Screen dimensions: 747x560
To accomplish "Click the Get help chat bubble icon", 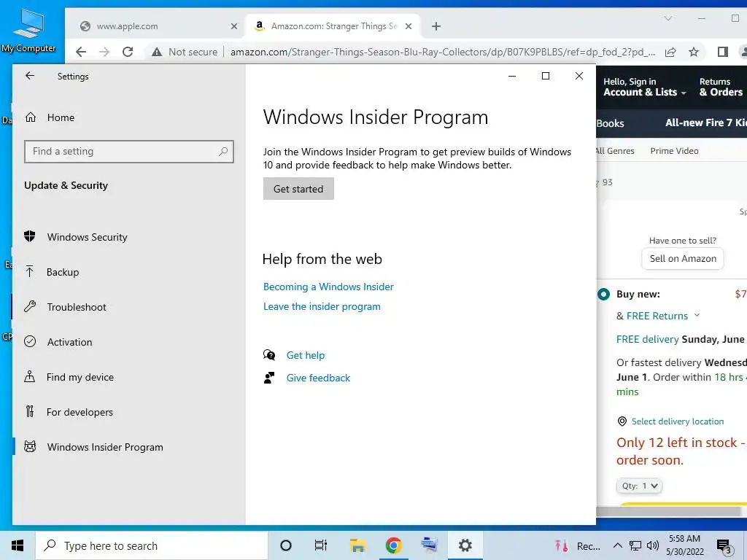I will point(269,355).
